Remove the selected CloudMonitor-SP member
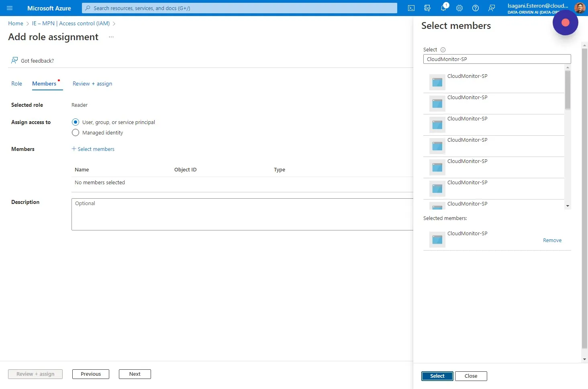 [552, 240]
